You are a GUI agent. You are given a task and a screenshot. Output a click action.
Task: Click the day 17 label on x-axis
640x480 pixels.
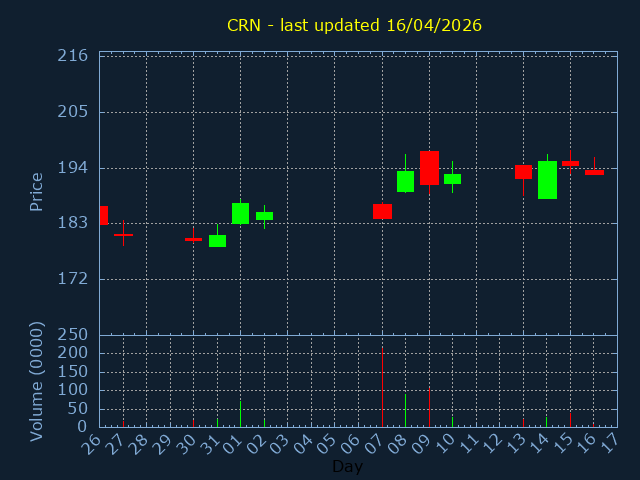(608, 442)
